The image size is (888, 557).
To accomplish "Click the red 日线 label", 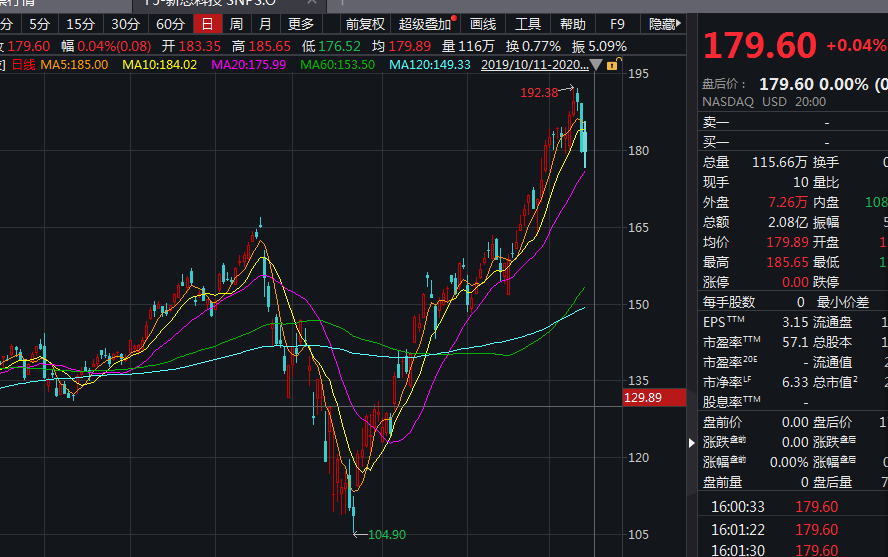I will (x=23, y=65).
